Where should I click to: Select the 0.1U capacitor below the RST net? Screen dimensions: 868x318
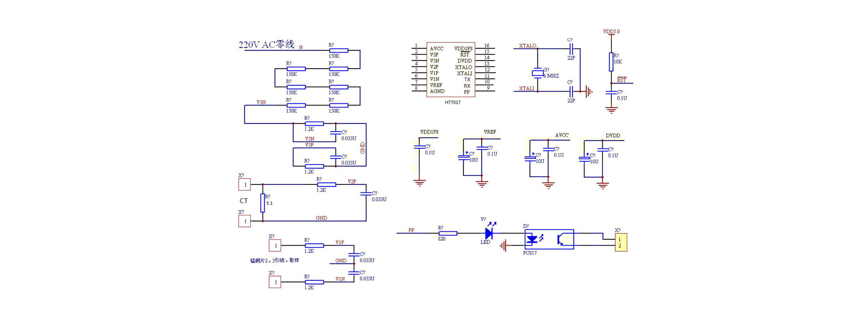coord(611,93)
